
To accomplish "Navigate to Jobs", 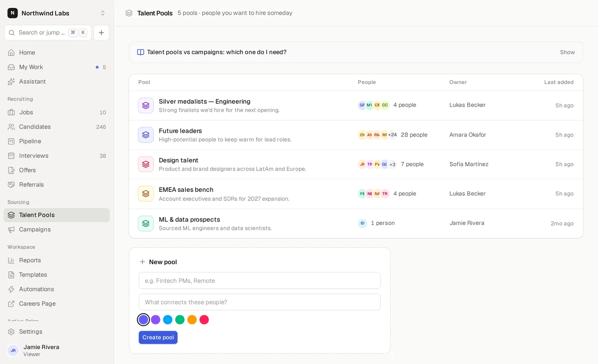I will (57, 112).
